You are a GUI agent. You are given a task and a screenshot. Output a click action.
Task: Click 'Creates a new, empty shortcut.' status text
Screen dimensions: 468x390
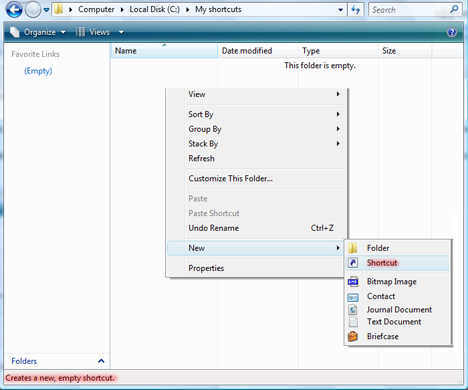[60, 378]
